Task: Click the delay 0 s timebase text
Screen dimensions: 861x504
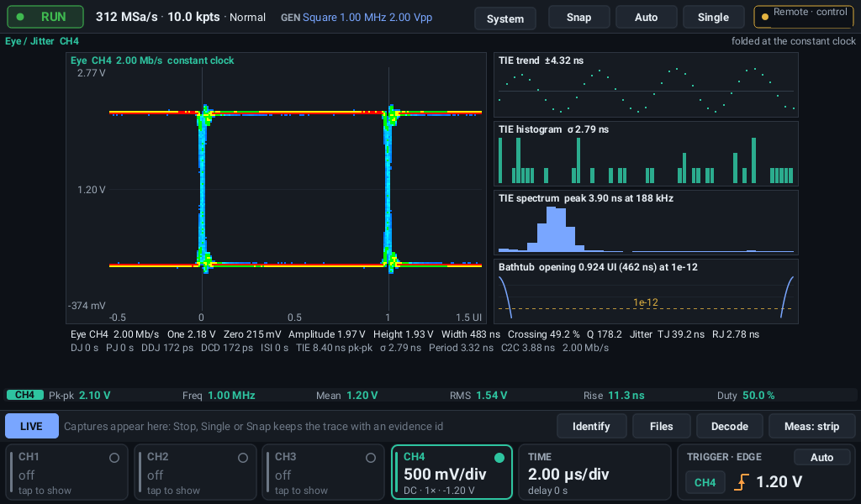Action: (547, 491)
